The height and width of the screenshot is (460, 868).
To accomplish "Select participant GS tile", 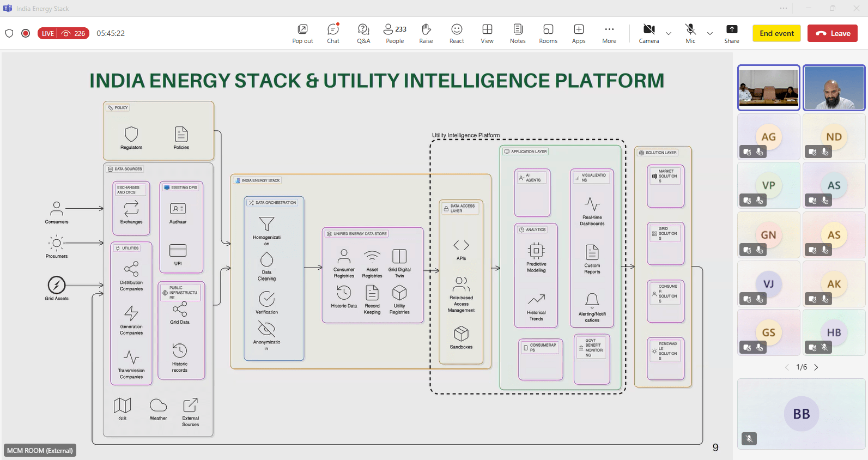I will (x=768, y=332).
